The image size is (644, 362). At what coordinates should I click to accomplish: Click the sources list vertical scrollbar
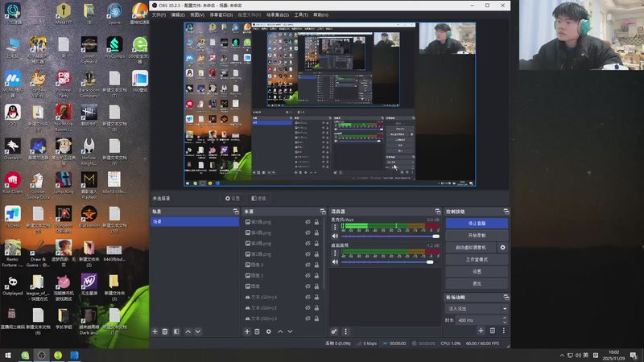[324, 253]
